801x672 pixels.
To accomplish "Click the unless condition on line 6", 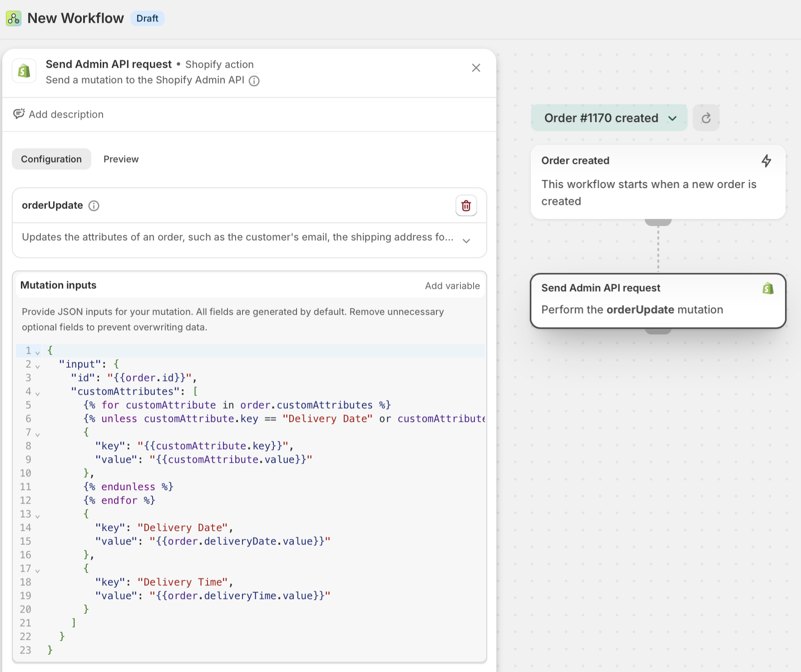I will coord(284,419).
